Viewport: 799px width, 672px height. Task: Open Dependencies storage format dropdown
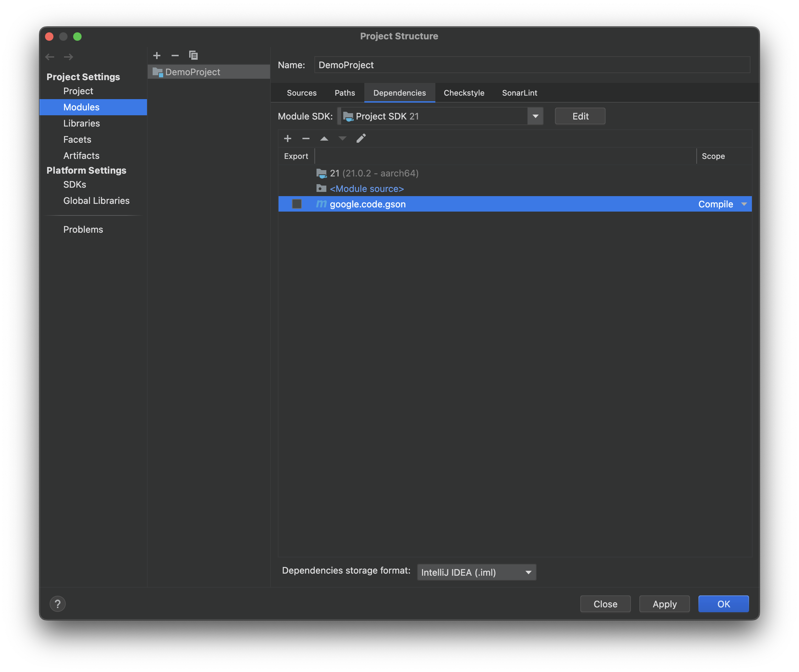[476, 572]
